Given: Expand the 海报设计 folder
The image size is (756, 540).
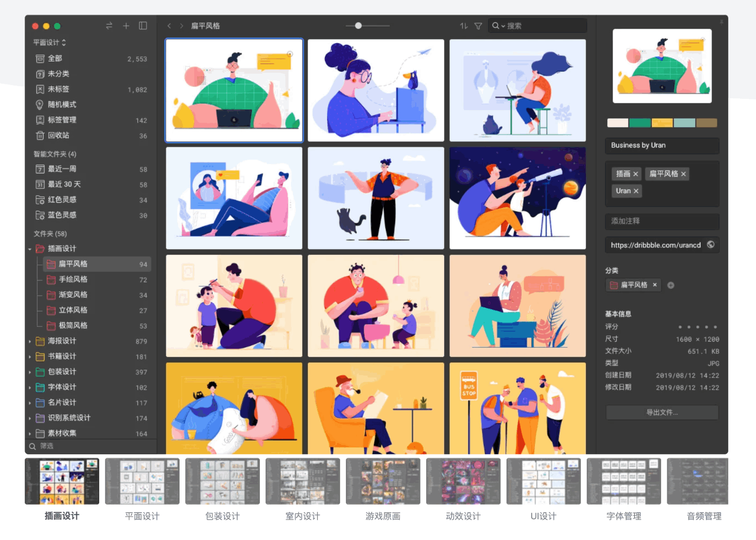Looking at the screenshot, I should (30, 341).
